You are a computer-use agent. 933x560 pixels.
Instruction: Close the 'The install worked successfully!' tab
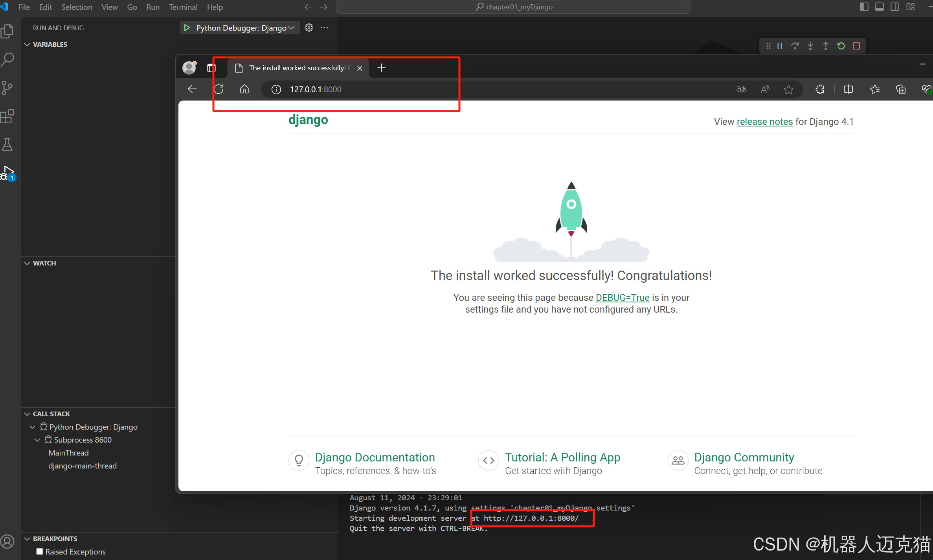coord(360,68)
